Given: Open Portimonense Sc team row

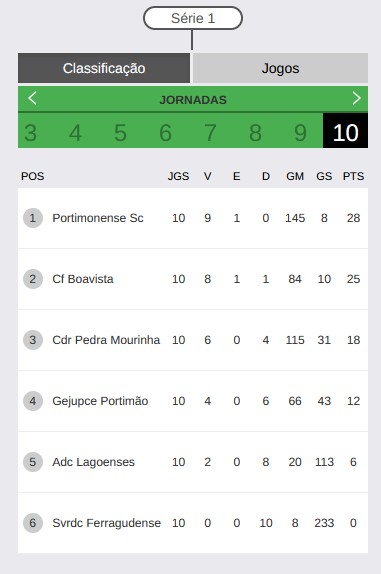Looking at the screenshot, I should 193,218.
